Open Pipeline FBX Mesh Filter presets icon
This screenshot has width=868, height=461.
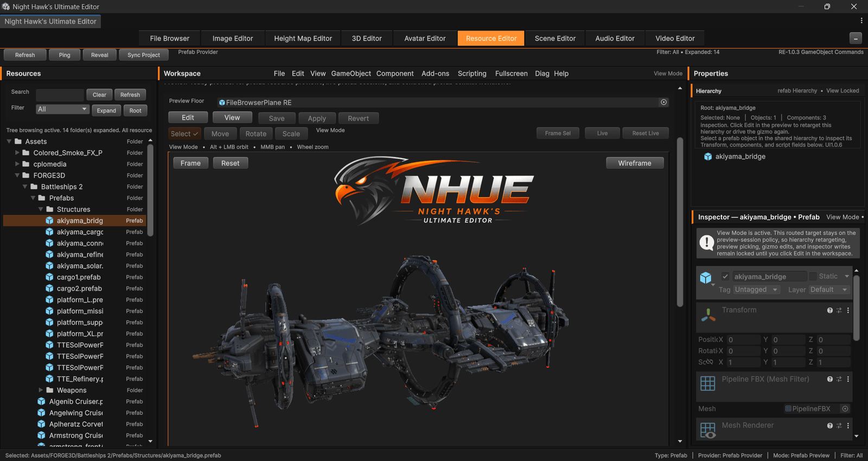(x=839, y=379)
